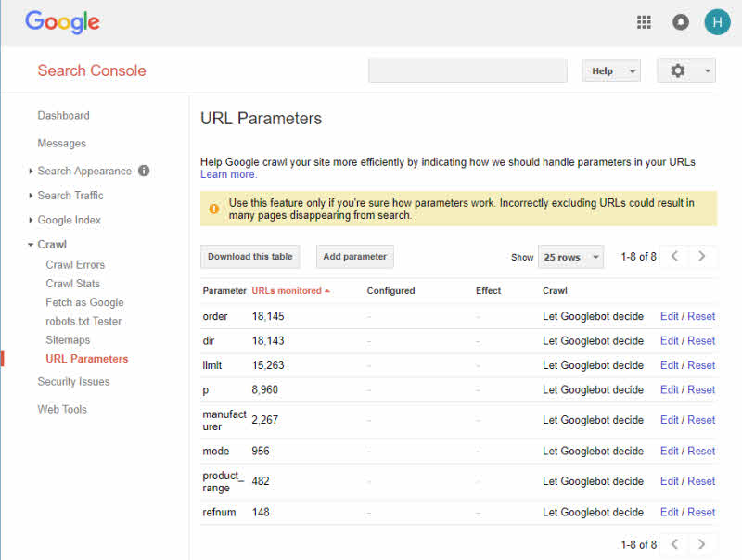
Task: Edit the "order" parameter
Action: click(670, 315)
